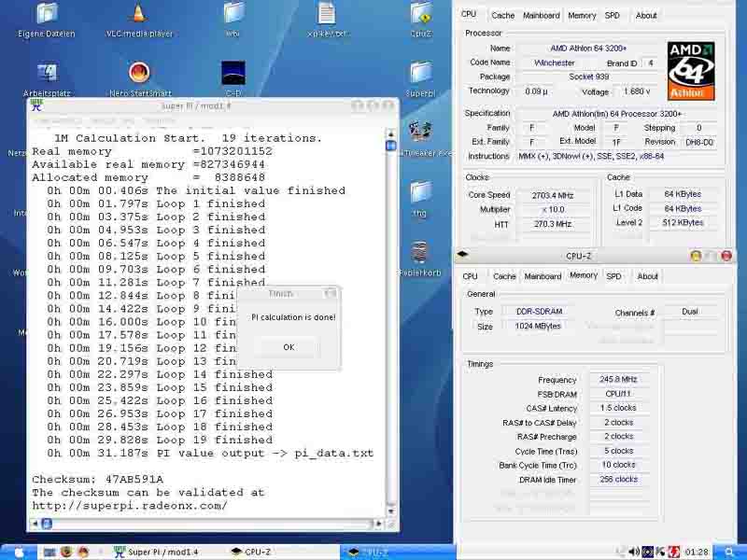This screenshot has height=560, width=747.
Task: Open the Memory tab in the upper CPU-Z window
Action: (x=582, y=15)
